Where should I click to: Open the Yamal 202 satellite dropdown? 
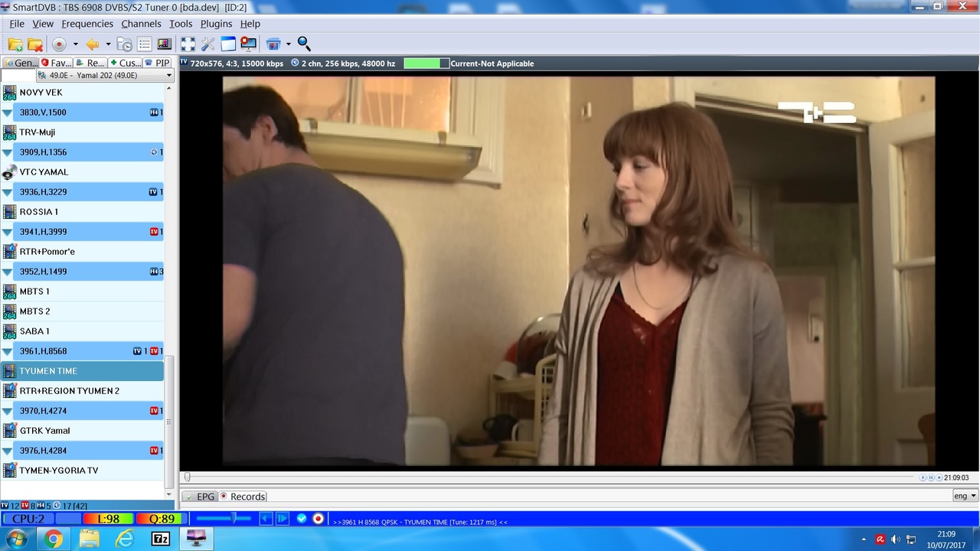click(106, 75)
